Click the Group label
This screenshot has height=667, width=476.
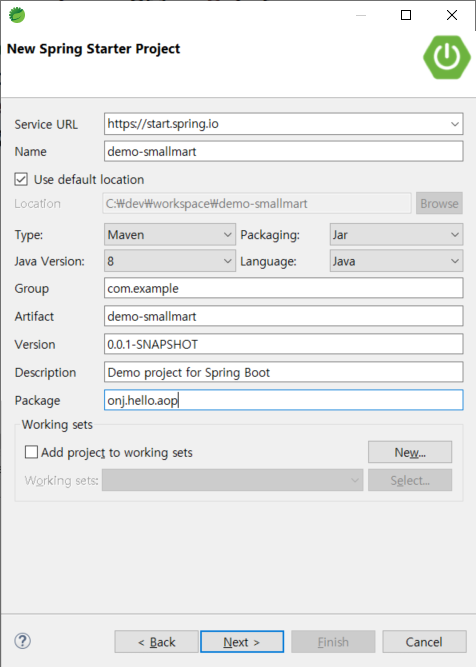tap(31, 289)
